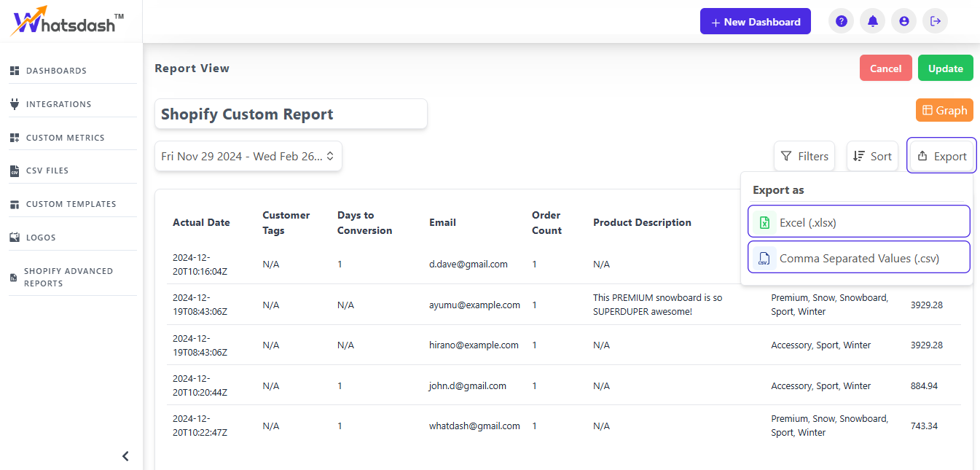Image resolution: width=980 pixels, height=470 pixels.
Task: Open Custom Metrics in sidebar
Action: pos(66,138)
